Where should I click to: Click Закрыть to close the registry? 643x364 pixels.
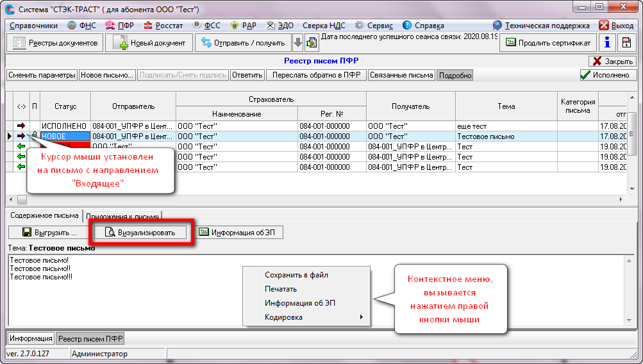[613, 61]
